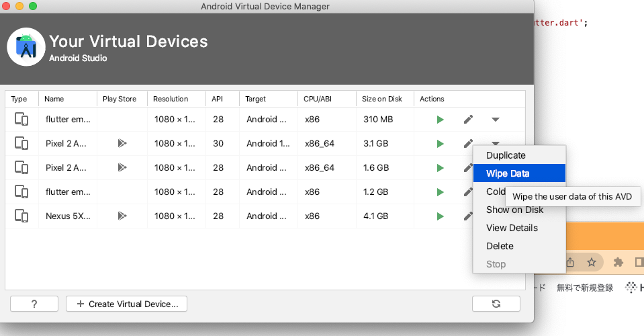Select the 3.1 GB size cell

(385, 143)
